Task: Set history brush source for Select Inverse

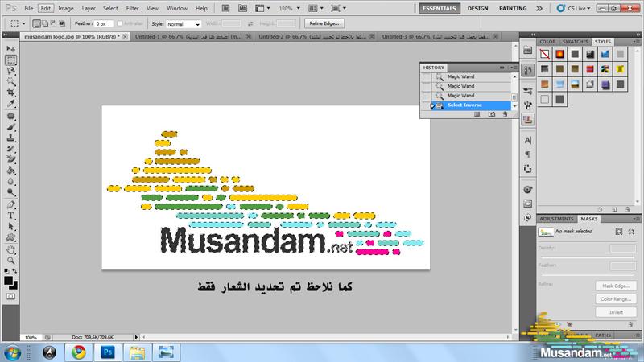Action: (x=427, y=105)
